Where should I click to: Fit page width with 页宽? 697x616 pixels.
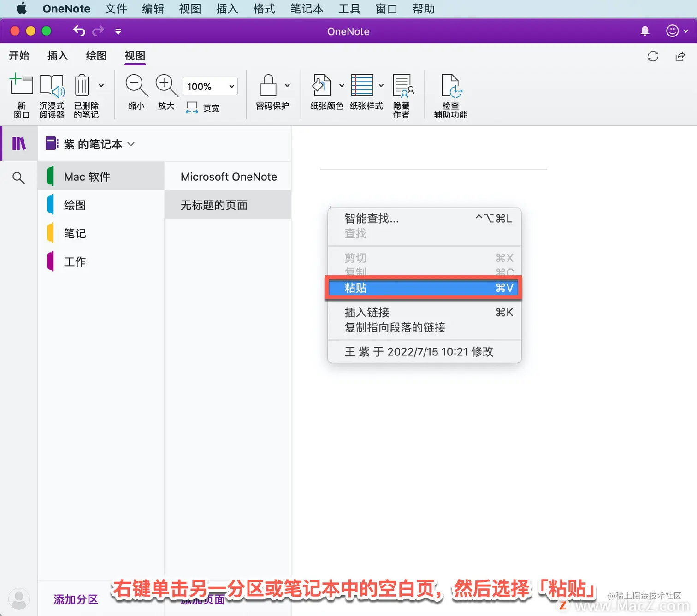202,108
